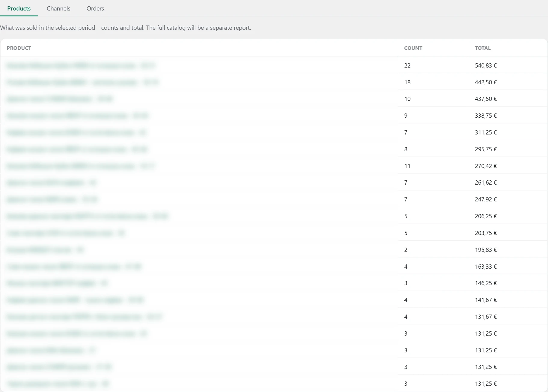Screen dimensions: 548x392
Task: Click the count value 18
Action: (x=407, y=82)
